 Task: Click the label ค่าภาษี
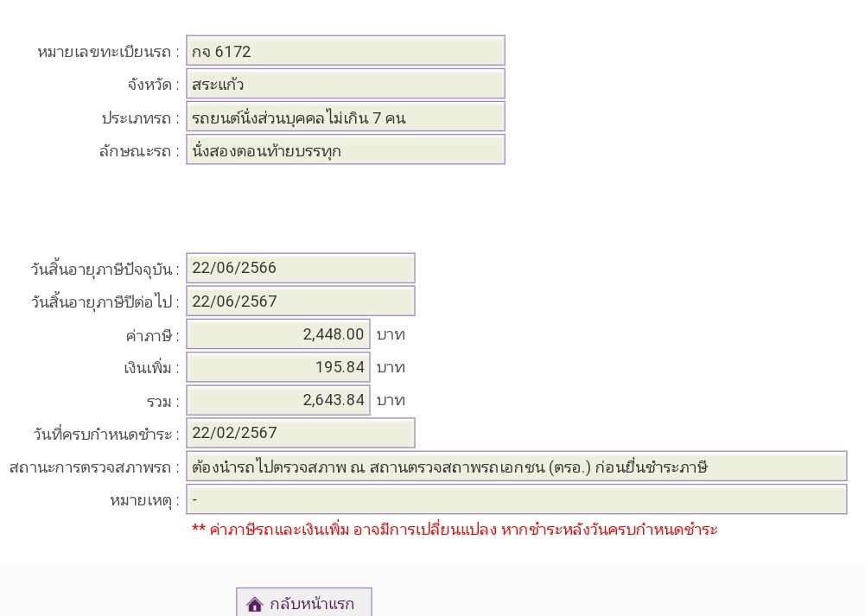point(152,335)
